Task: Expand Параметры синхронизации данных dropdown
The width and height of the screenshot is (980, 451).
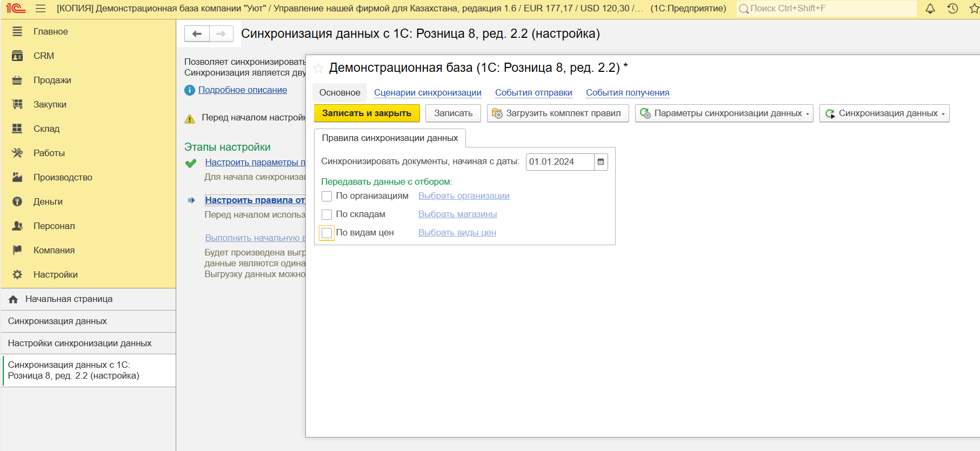Action: coord(724,113)
